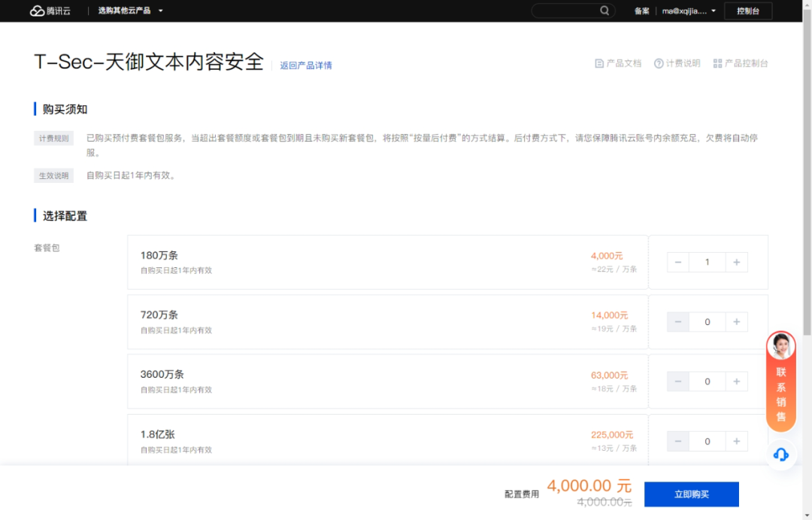
Task: Increase quantity for 720万条 package
Action: pyautogui.click(x=736, y=322)
